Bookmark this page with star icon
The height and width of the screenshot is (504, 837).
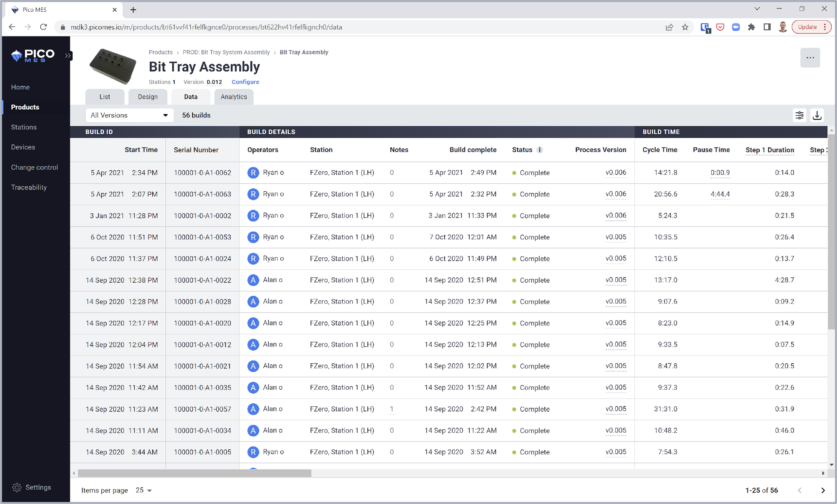pos(685,27)
